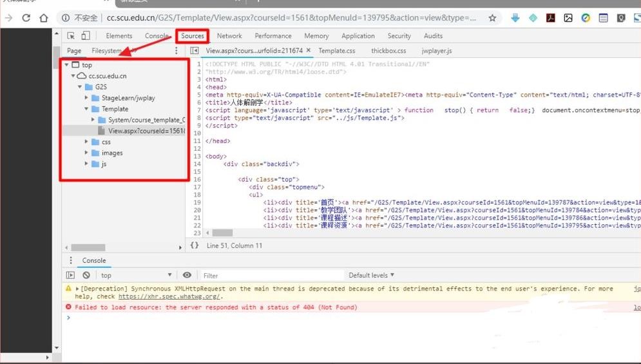Click the pretty print braces icon
Screen dimensions: 641x364
[195, 245]
